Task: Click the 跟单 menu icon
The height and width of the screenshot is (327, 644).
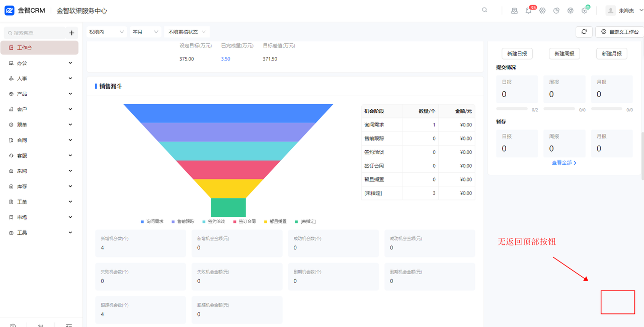Action: (x=11, y=125)
